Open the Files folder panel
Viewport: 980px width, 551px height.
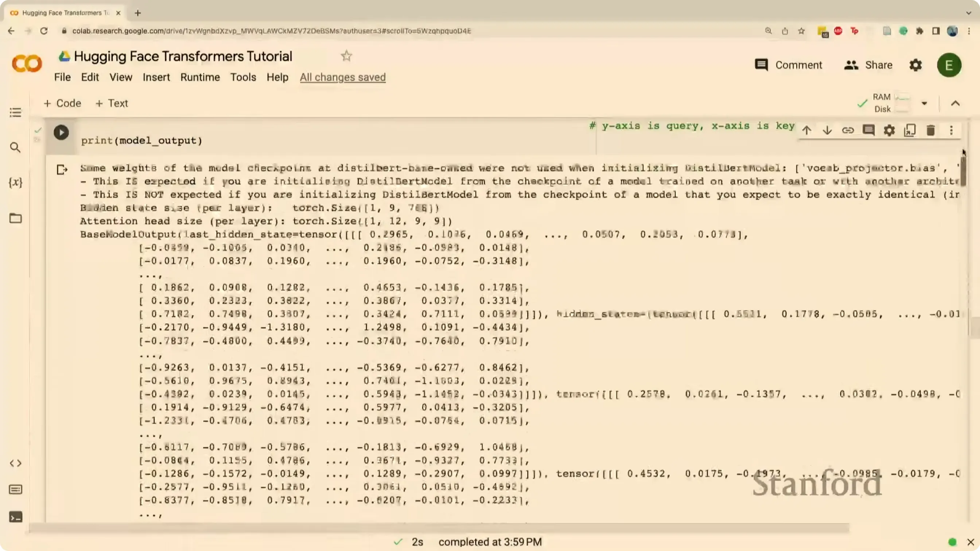coord(15,218)
